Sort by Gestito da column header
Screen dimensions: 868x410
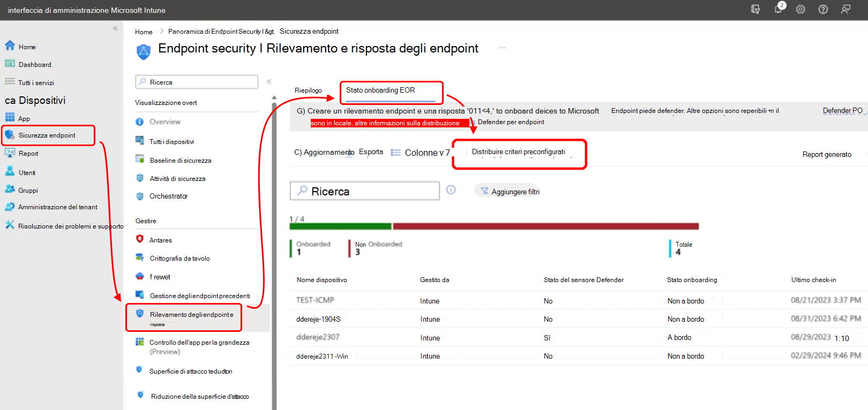click(x=435, y=280)
